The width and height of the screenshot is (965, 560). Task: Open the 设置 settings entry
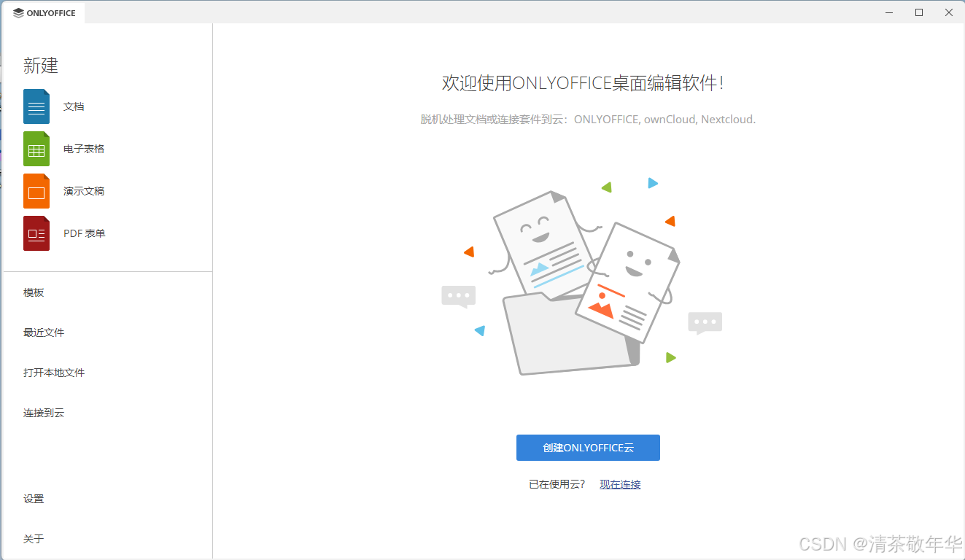pos(34,498)
